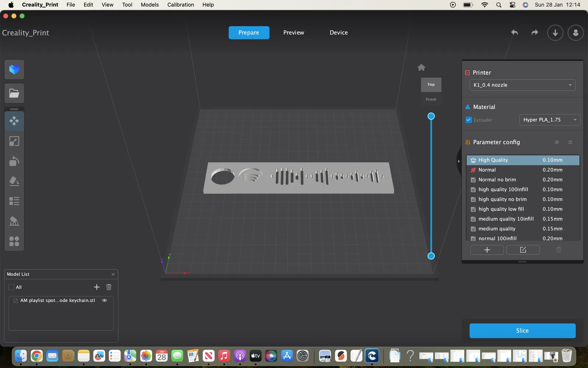Screen dimensions: 588x368
Task: Open the Tool menu
Action: click(x=127, y=5)
